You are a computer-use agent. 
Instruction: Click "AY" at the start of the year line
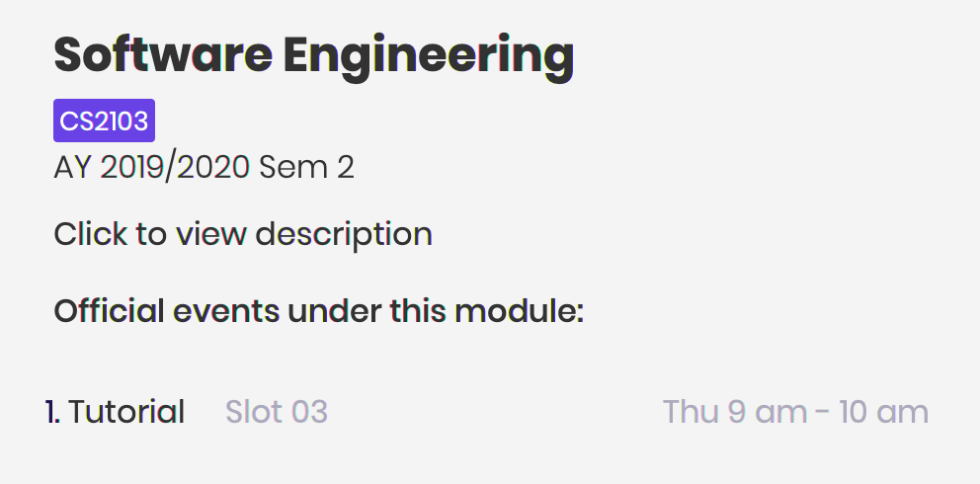pos(73,167)
